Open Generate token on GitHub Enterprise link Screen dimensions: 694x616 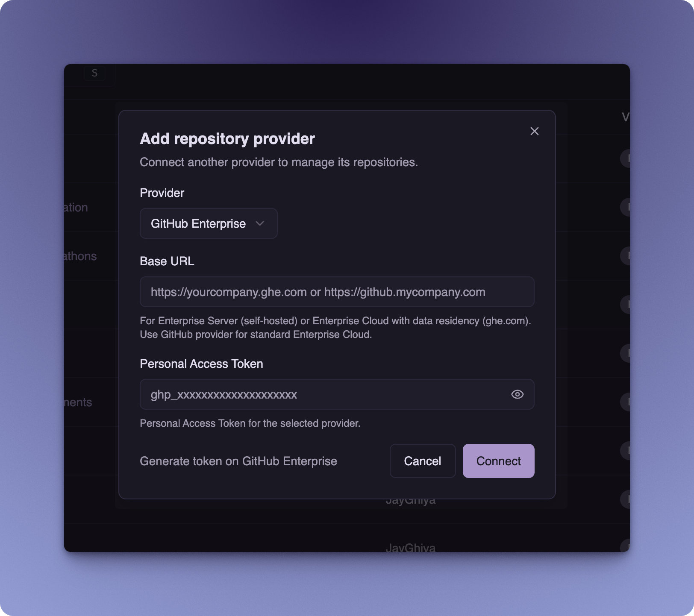238,461
